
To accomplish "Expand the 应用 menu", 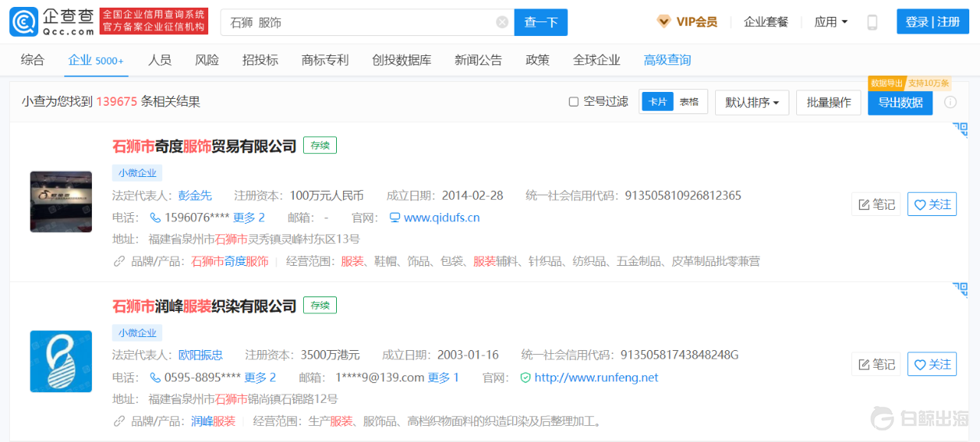I will (x=831, y=22).
